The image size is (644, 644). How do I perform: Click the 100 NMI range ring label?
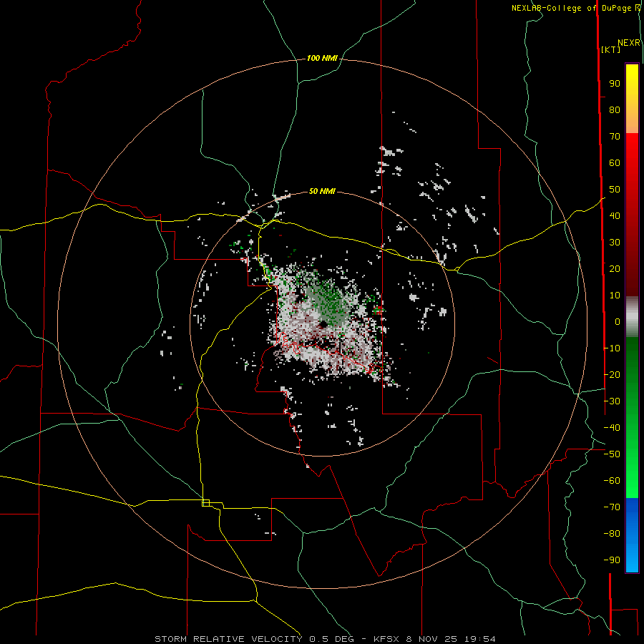coord(322,58)
